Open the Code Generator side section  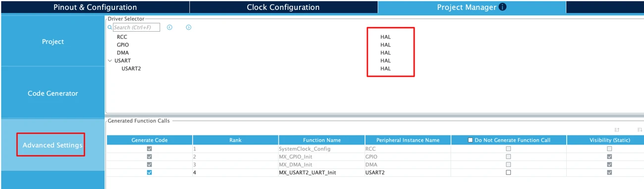point(53,94)
